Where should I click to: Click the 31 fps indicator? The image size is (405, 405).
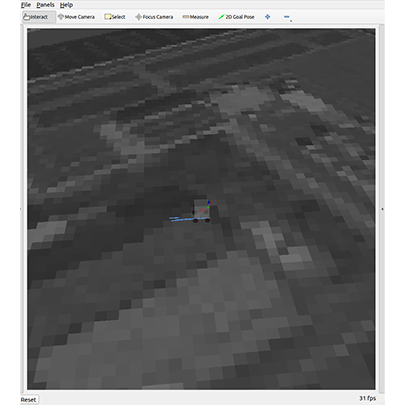[368, 398]
